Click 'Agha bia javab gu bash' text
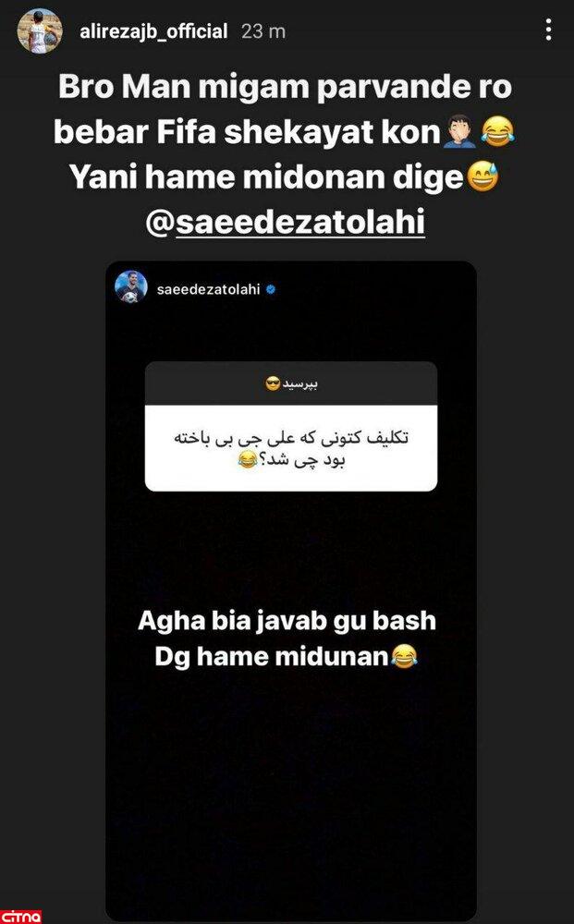This screenshot has height=924, width=574. [287, 621]
